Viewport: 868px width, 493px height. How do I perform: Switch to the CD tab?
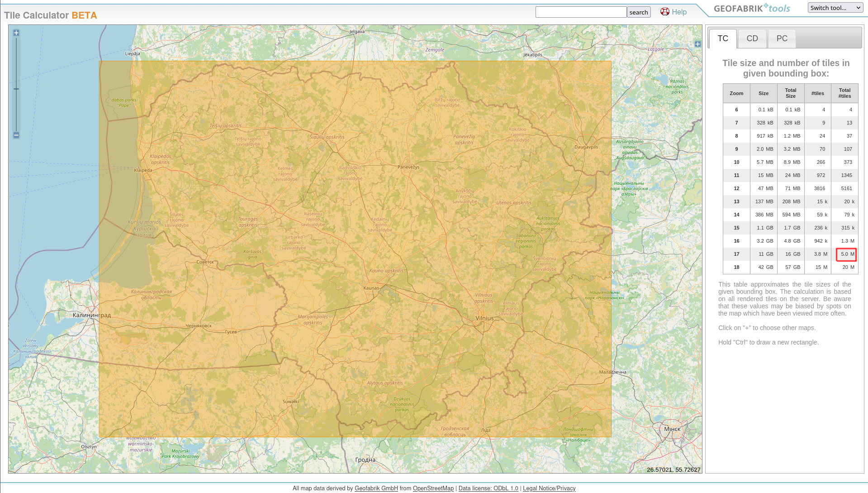click(752, 38)
